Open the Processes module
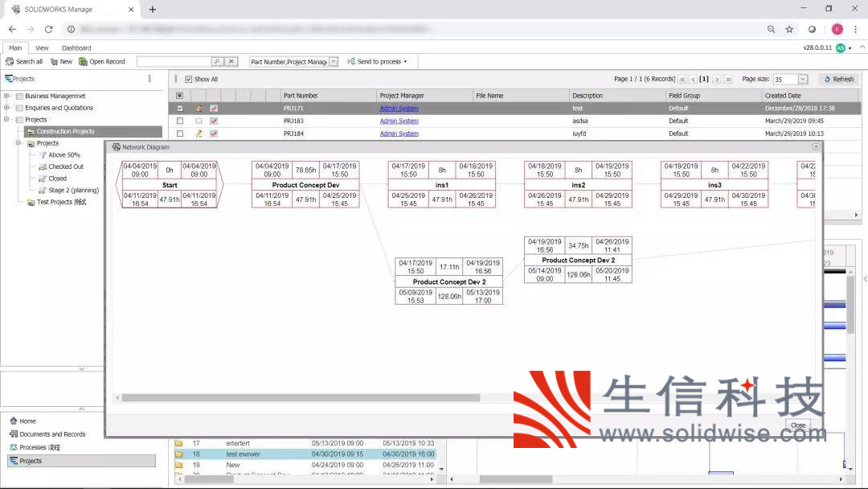868x489 pixels. 39,447
